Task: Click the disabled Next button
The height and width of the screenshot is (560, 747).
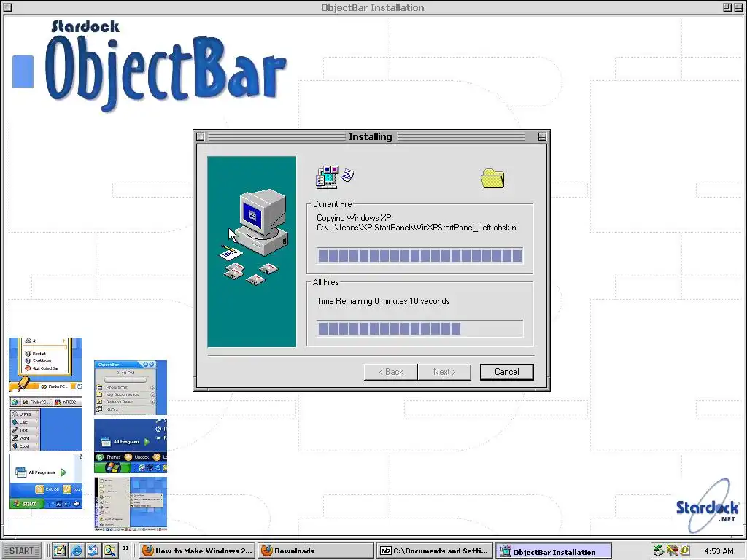Action: pos(444,372)
